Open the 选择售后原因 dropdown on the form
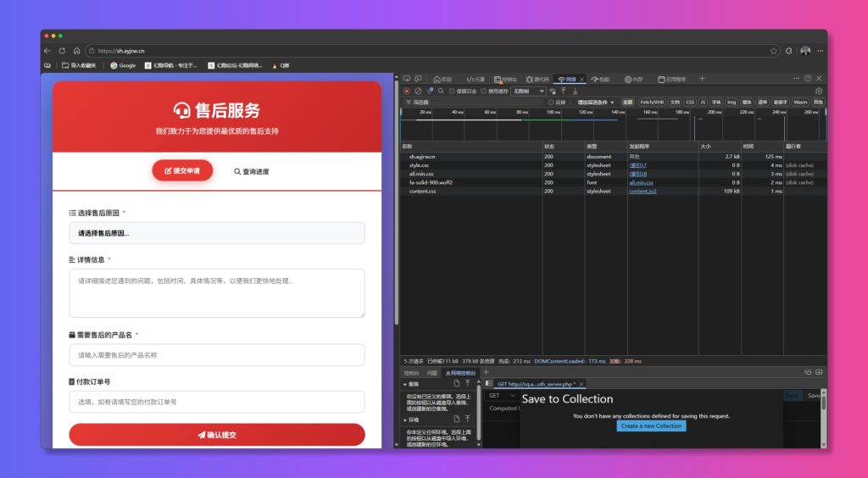Viewport: 868px width, 478px height. (x=216, y=233)
